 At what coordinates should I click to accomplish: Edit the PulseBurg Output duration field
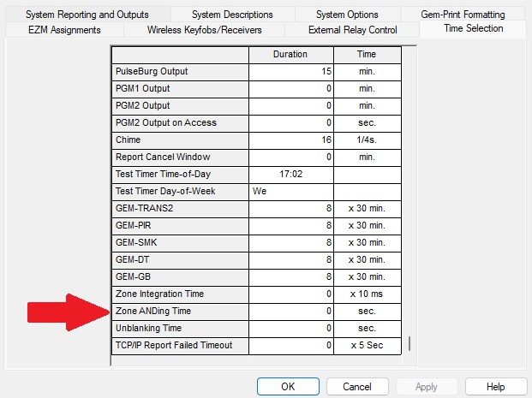pyautogui.click(x=291, y=71)
